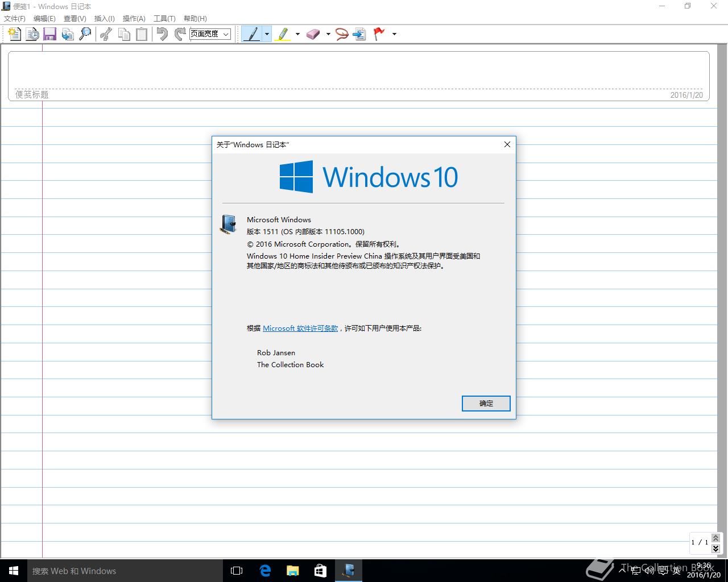Screen dimensions: 728x582
Task: Show hidden tray icons chevron
Action: (x=623, y=571)
